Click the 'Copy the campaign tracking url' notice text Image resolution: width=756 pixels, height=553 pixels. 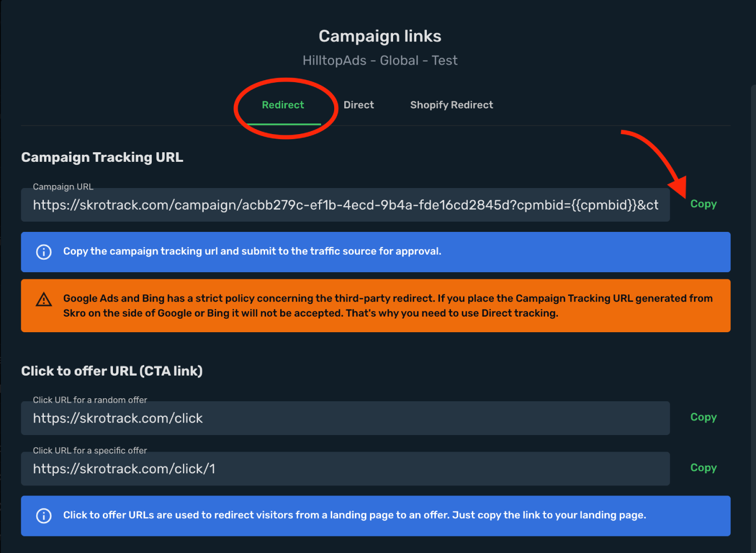pyautogui.click(x=252, y=251)
